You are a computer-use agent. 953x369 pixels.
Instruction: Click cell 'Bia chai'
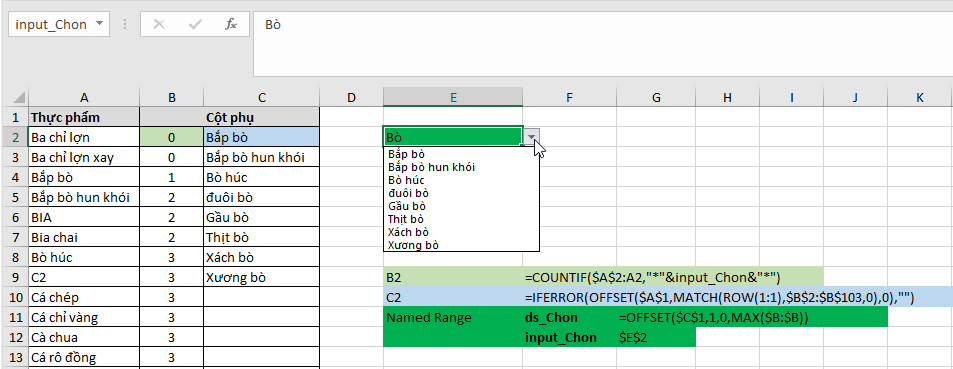[x=84, y=238]
